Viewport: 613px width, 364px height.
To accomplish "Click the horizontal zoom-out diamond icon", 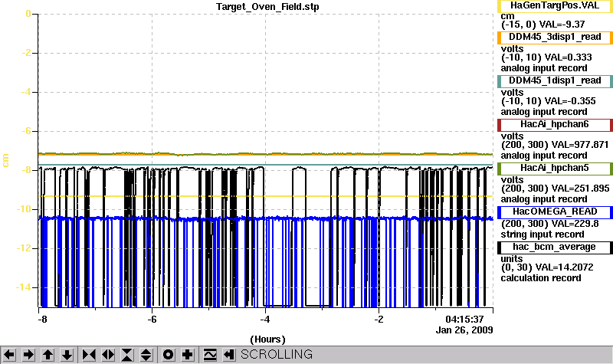I will 108,355.
